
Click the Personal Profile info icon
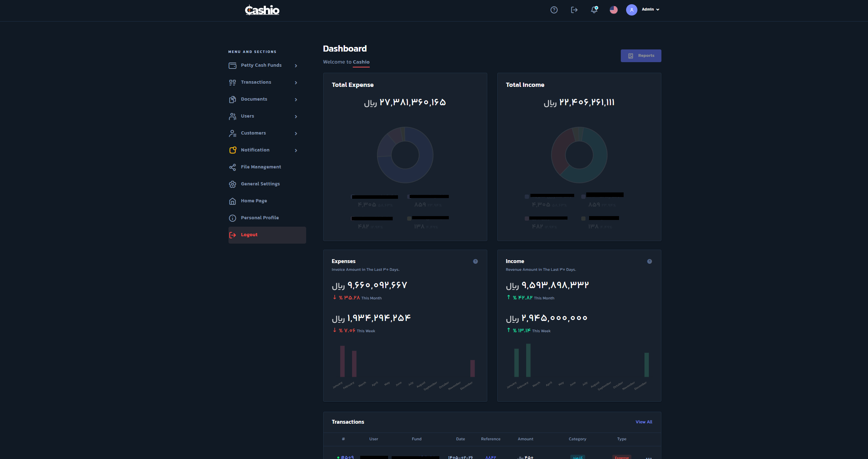pyautogui.click(x=232, y=218)
